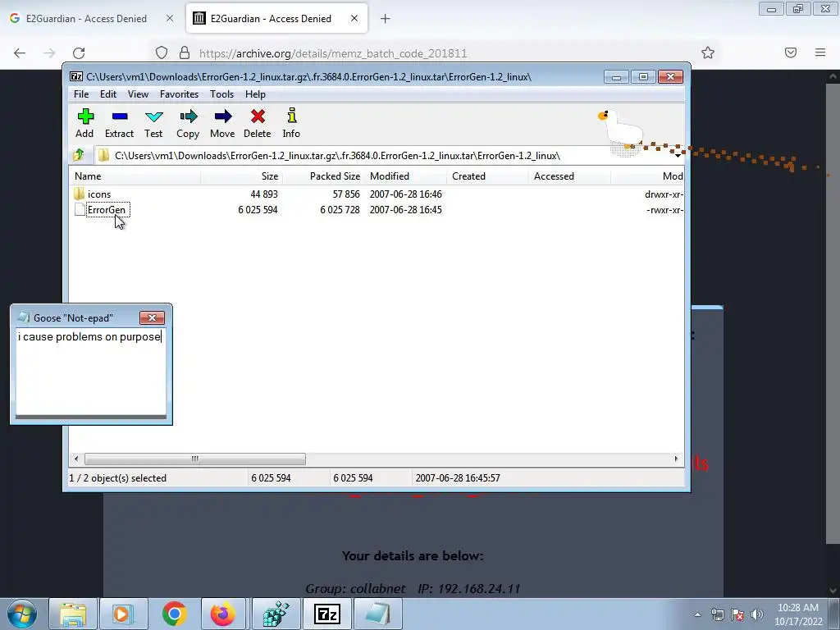Close the active E2Guardian tab
Screen dimensions: 840x630
coord(354,18)
